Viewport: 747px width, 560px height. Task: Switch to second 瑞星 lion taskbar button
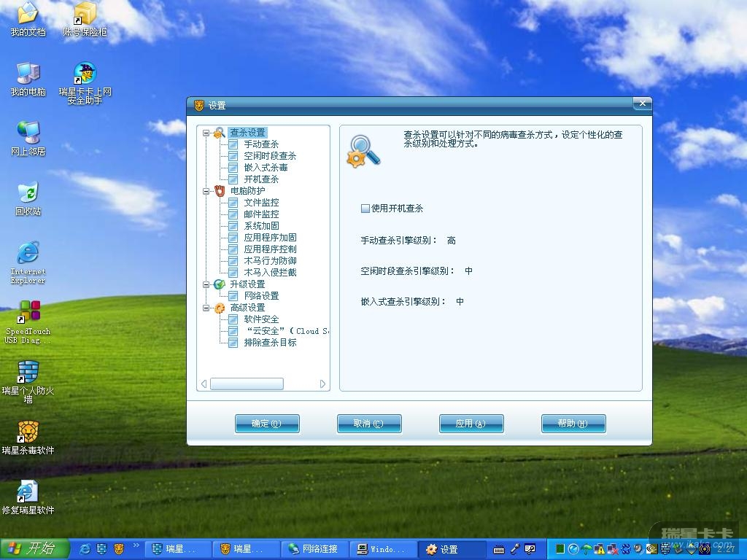[x=246, y=549]
